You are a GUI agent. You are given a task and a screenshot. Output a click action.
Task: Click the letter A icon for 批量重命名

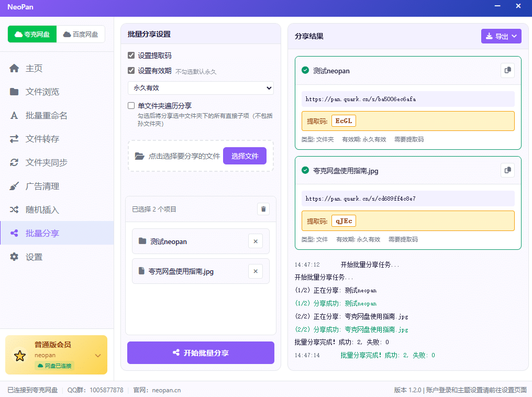coord(14,115)
